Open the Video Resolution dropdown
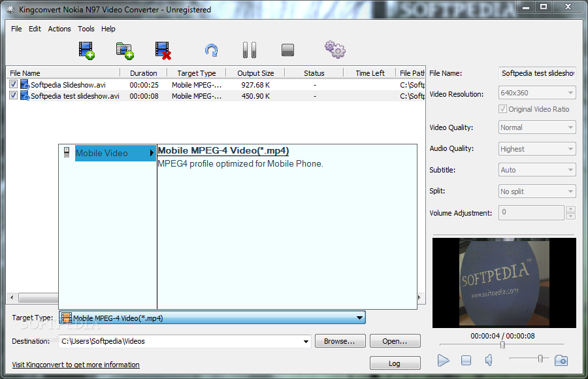This screenshot has width=588, height=379. (537, 93)
